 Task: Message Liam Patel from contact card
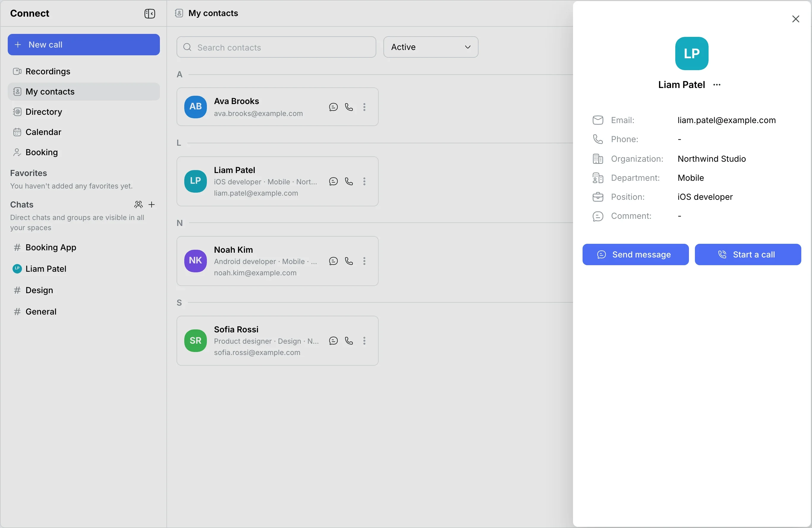tap(333, 181)
